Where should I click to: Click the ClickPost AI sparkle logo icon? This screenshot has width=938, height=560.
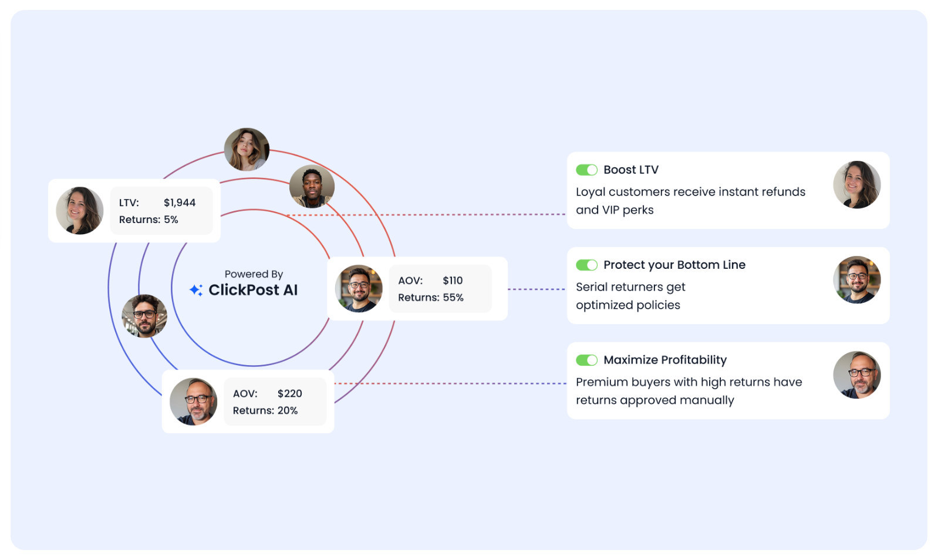196,290
